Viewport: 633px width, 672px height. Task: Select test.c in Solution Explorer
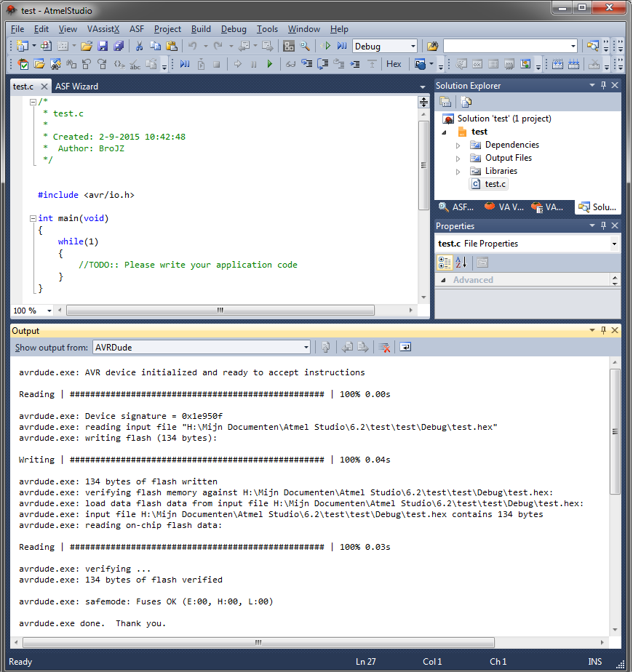(495, 184)
